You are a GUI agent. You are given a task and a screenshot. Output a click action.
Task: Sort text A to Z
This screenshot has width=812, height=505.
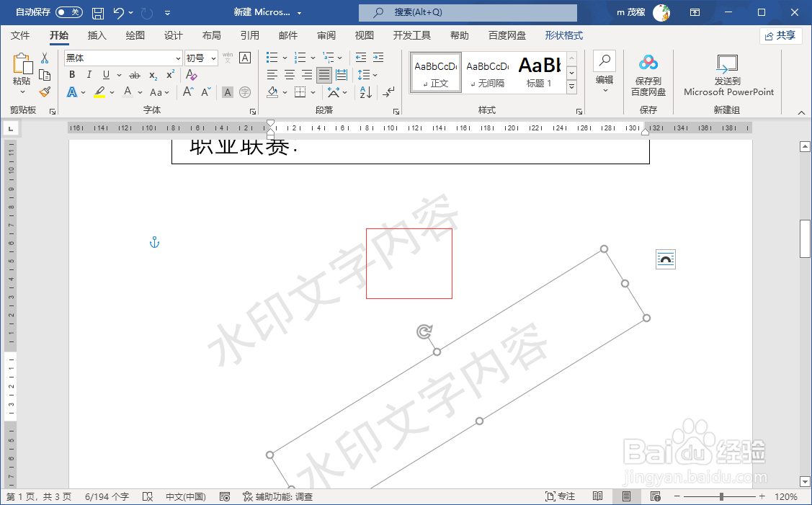coord(365,92)
